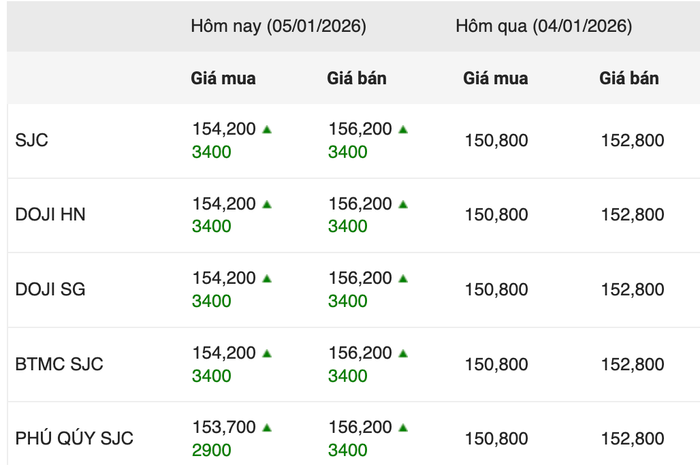The height and width of the screenshot is (475, 700).
Task: Click yesterday's 152,800 sell price for SJC
Action: click(x=632, y=141)
